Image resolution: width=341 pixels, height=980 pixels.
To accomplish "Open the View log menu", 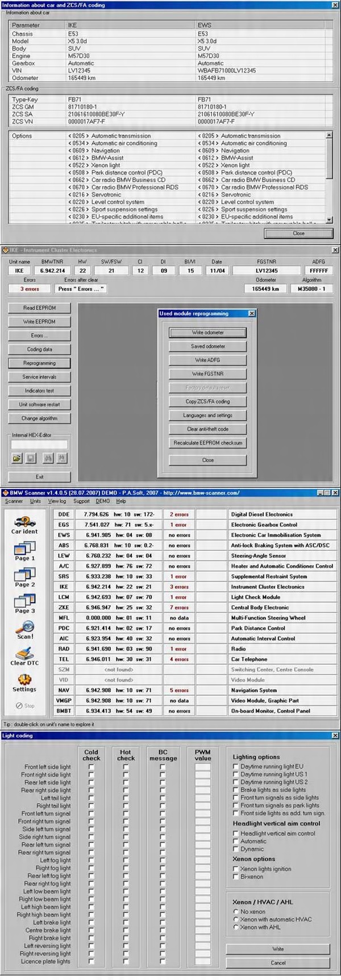I will point(57,501).
